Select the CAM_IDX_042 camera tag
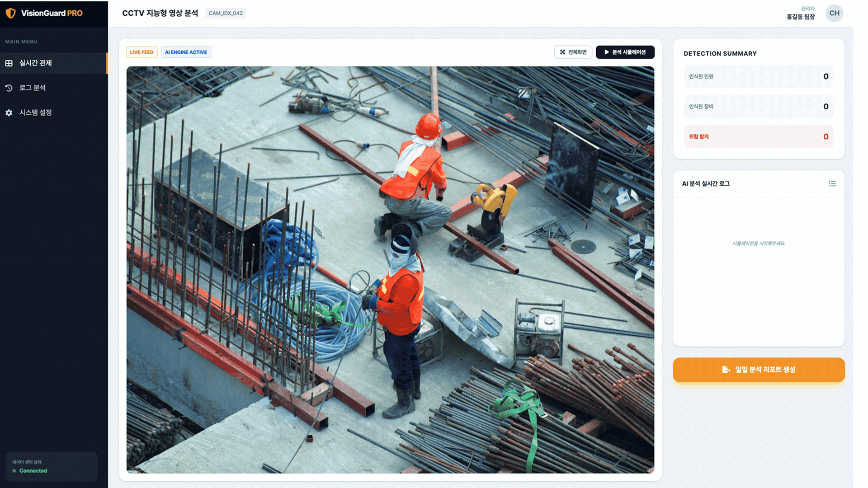Image resolution: width=868 pixels, height=488 pixels. [x=226, y=13]
